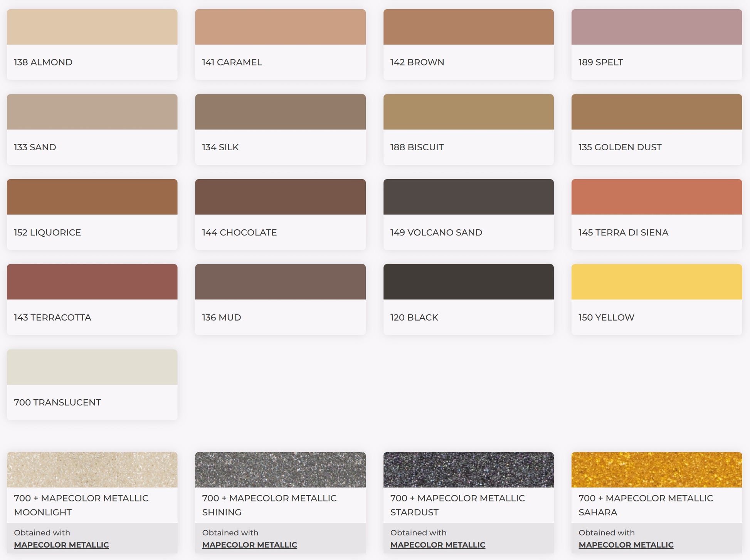Screen dimensions: 750x560
Task: Click the 135 Golden Dust color swatch
Action: coord(657,112)
